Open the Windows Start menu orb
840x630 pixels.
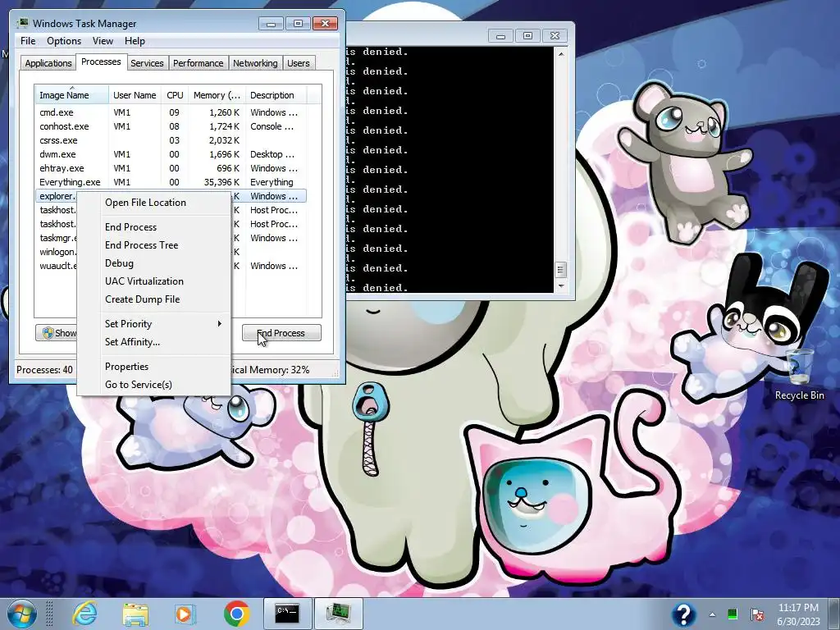click(21, 614)
